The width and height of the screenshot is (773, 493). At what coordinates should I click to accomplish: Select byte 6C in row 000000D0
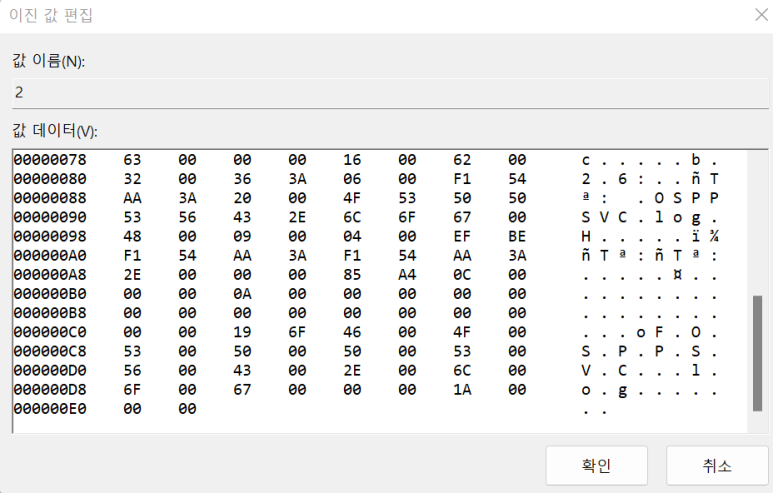tap(462, 371)
